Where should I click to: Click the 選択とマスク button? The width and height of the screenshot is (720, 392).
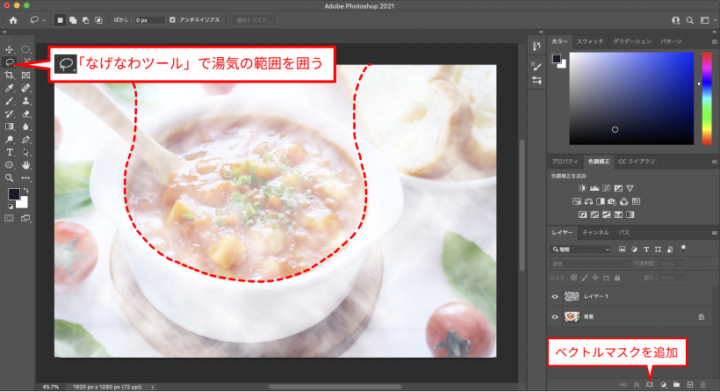point(254,20)
